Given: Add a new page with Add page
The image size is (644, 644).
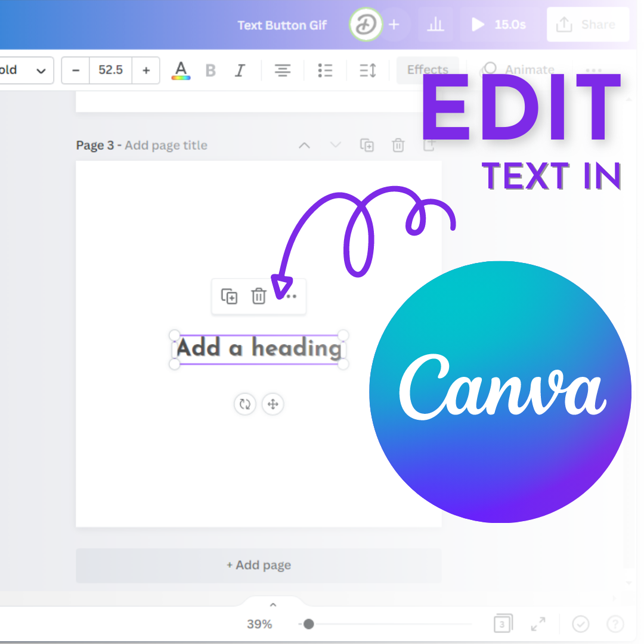Looking at the screenshot, I should tap(258, 565).
